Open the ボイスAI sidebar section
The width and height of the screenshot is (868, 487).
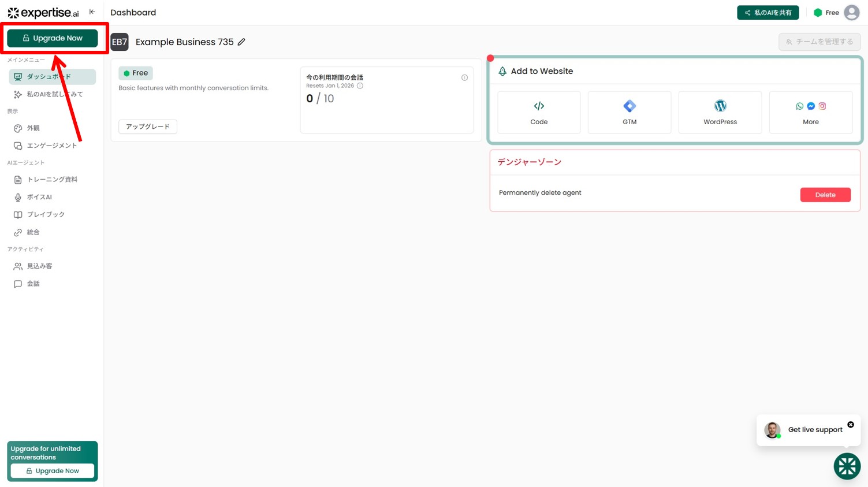pyautogui.click(x=39, y=197)
